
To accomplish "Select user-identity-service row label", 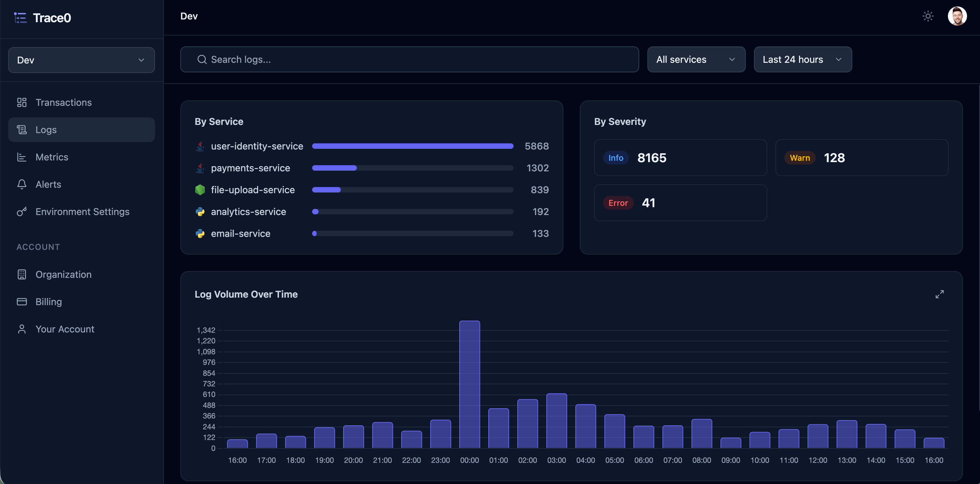I will click(x=257, y=146).
